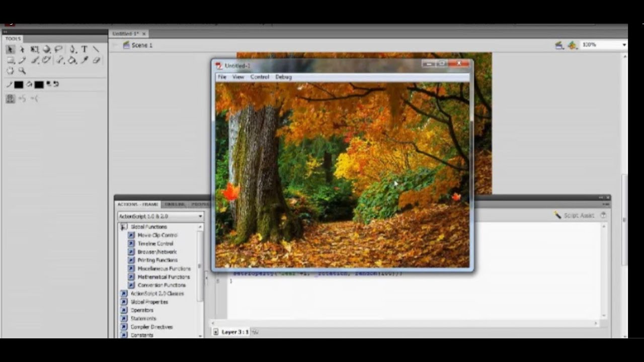
Task: Expand the Operators node
Action: (x=124, y=310)
